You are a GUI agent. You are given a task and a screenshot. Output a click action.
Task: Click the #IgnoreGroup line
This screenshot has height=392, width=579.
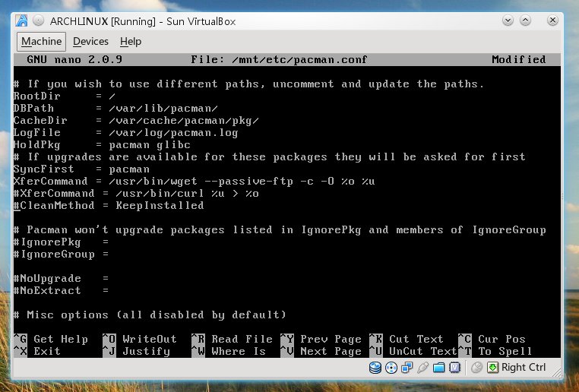tap(62, 254)
